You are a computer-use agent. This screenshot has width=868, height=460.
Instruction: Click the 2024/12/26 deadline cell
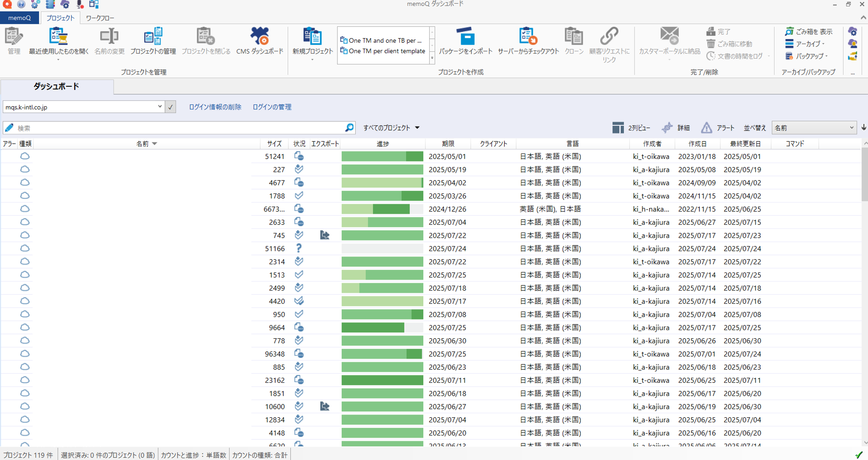(447, 209)
